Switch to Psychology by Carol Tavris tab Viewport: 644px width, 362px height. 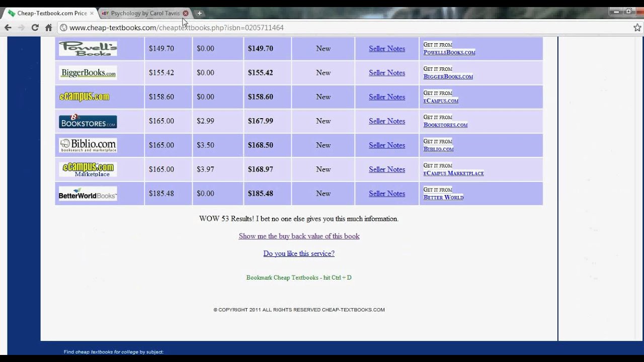point(145,13)
